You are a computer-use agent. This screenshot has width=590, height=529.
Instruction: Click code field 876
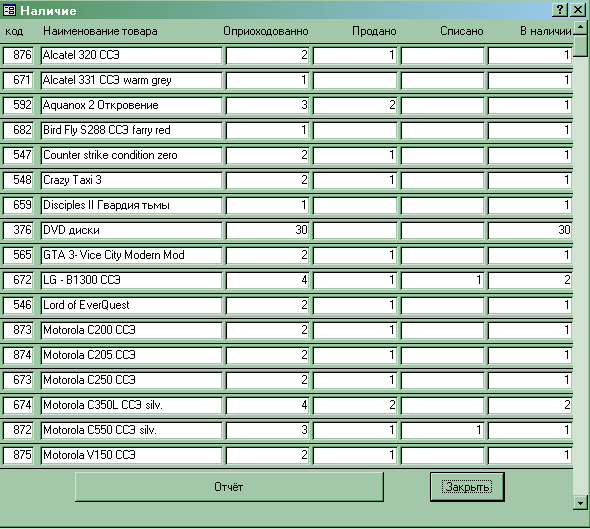tap(18, 55)
